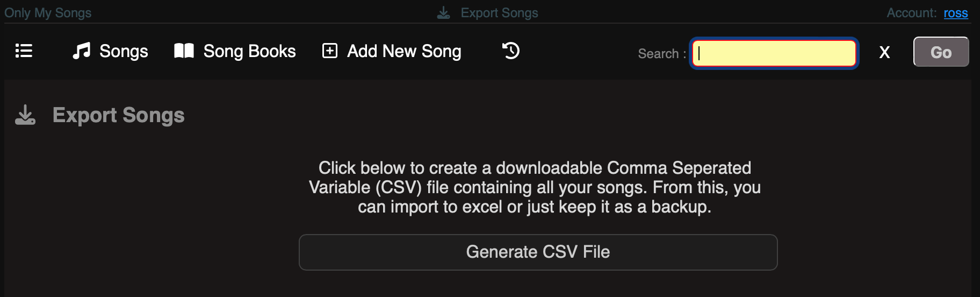The height and width of the screenshot is (297, 980).
Task: Open the history clock icon
Action: click(x=511, y=51)
